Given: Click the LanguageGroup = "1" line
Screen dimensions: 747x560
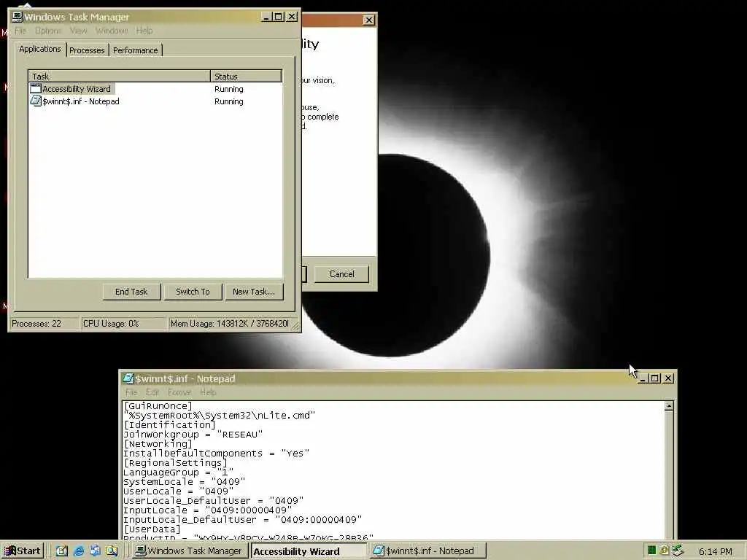Looking at the screenshot, I should click(178, 472).
